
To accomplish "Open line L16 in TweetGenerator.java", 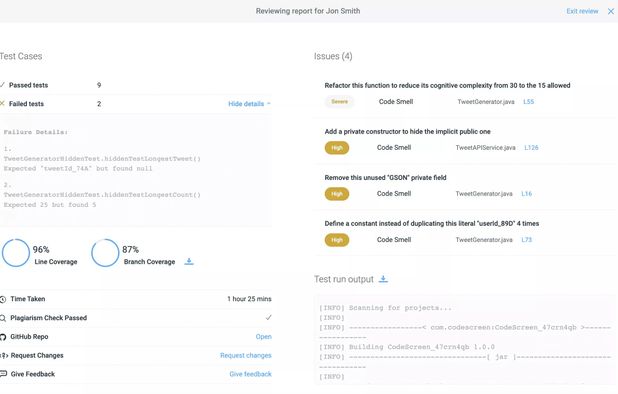I will (x=526, y=194).
